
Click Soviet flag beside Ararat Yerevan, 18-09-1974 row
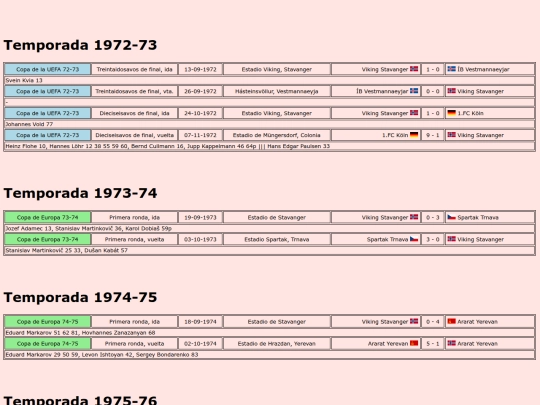(451, 321)
